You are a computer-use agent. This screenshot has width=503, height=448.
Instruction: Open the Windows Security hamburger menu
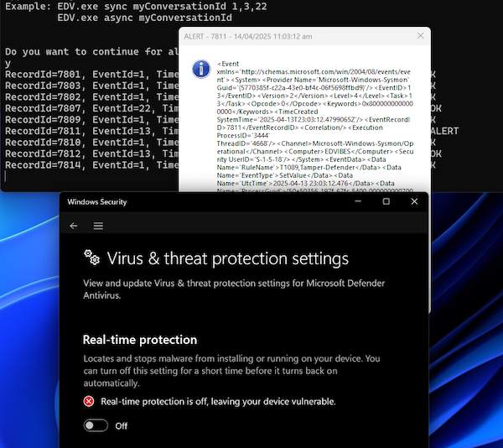tap(98, 226)
